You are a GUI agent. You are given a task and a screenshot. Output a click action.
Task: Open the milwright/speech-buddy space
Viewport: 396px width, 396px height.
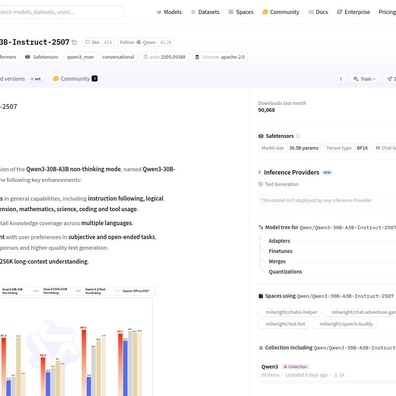pos(344,324)
